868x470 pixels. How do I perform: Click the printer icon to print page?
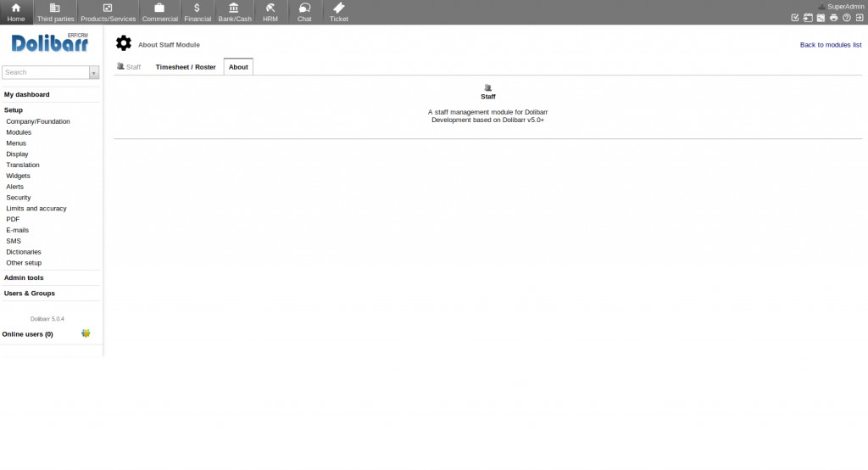(834, 18)
